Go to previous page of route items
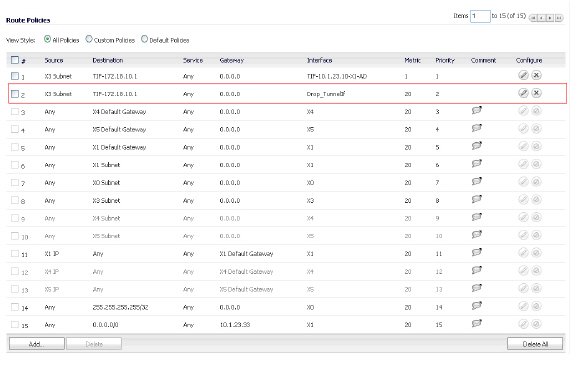This screenshot has width=577, height=379. click(542, 18)
